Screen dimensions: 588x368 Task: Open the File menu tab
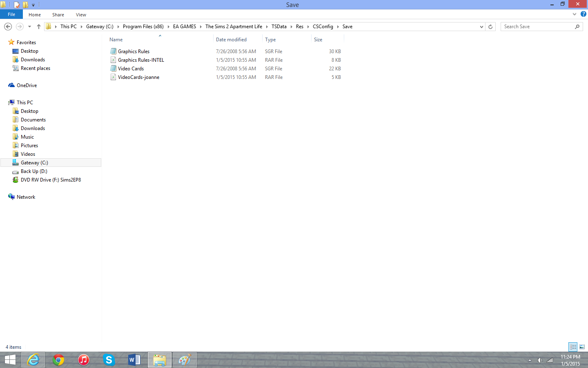tap(11, 14)
